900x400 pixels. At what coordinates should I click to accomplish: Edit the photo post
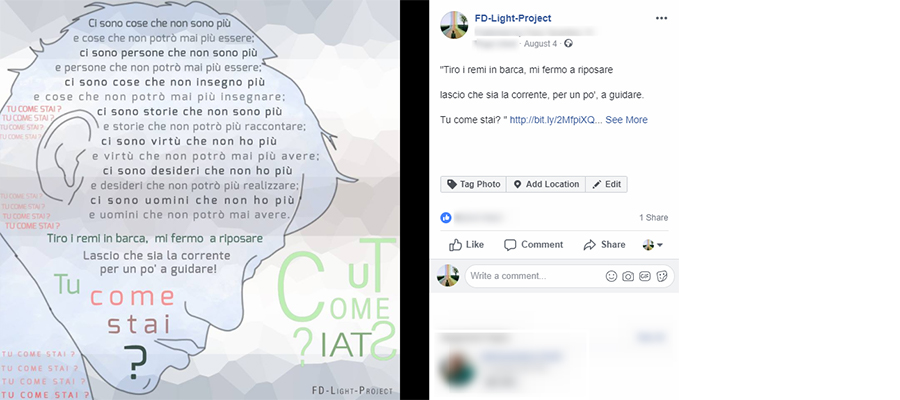point(606,184)
